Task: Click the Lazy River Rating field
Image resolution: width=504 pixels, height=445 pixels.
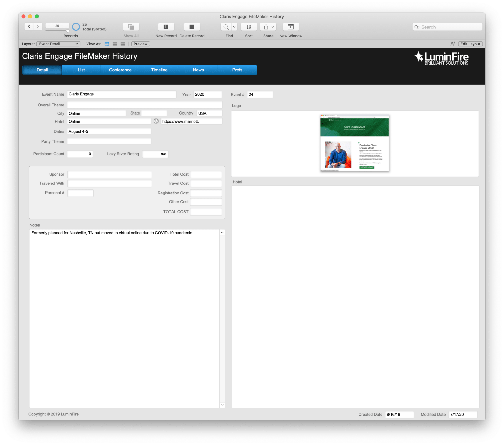Action: click(155, 154)
